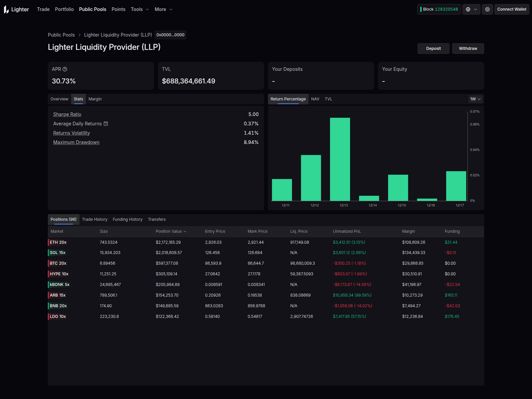Click the Your Equity card
The image size is (532, 399).
431,76
